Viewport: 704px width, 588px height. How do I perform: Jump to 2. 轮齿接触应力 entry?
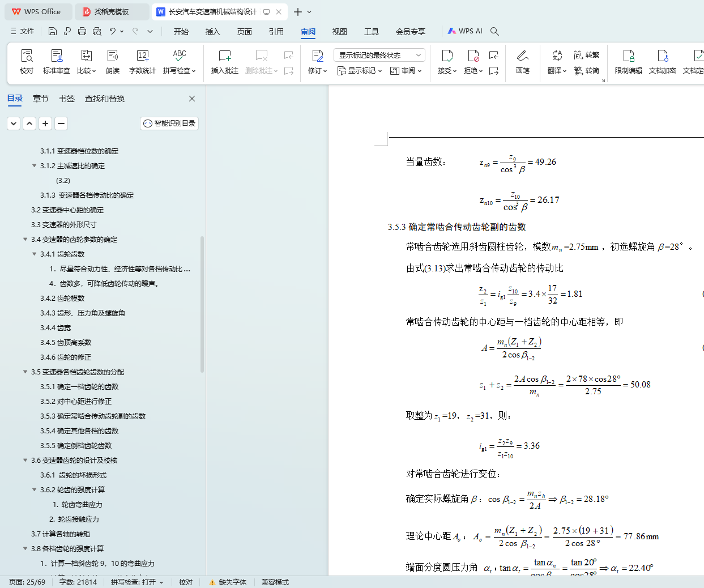[74, 519]
